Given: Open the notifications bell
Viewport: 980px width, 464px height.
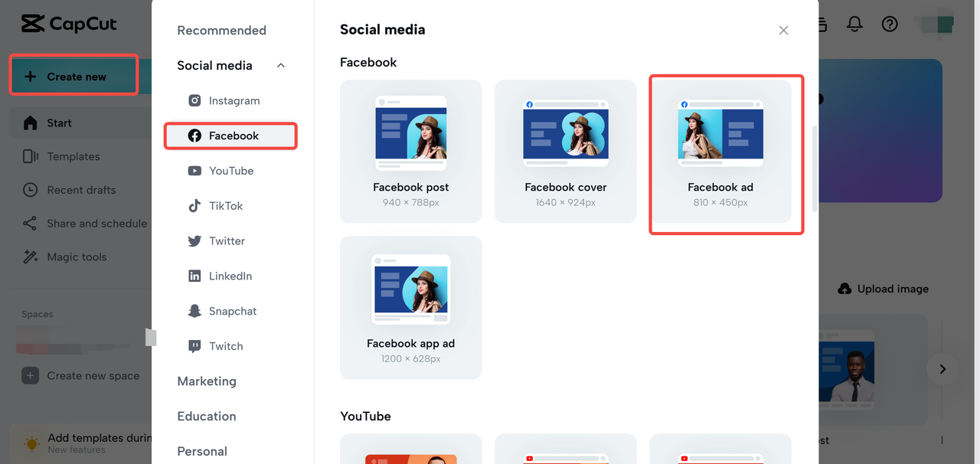Looking at the screenshot, I should (x=854, y=24).
